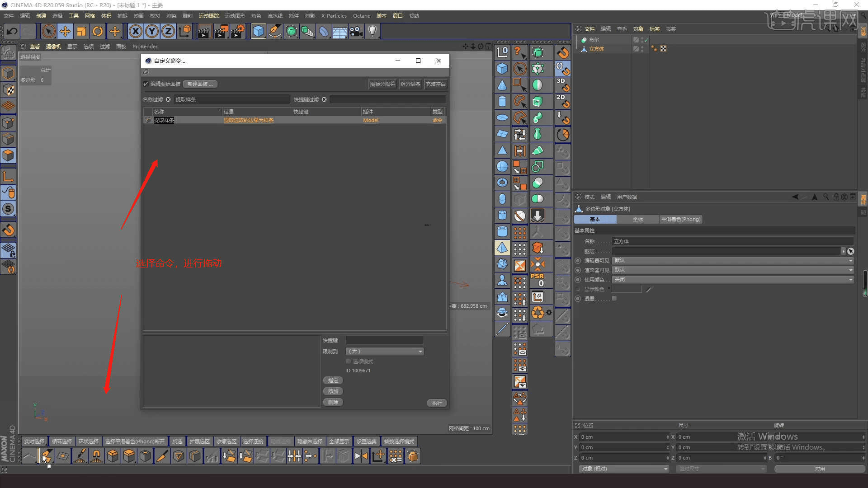Click the Magnet snap icon in left toolbar
The height and width of the screenshot is (488, 868).
tap(9, 230)
